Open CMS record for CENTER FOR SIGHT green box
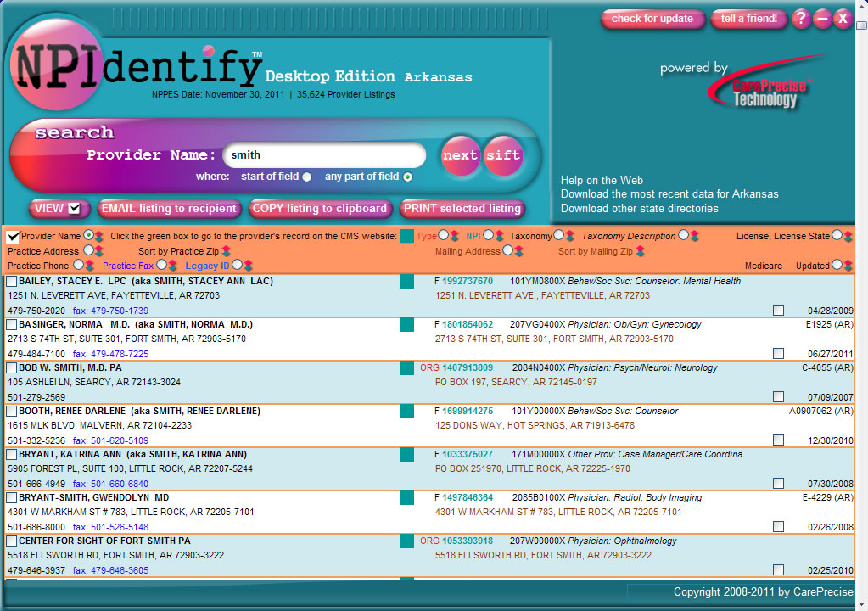Screen dimensions: 868x611 pos(406,541)
